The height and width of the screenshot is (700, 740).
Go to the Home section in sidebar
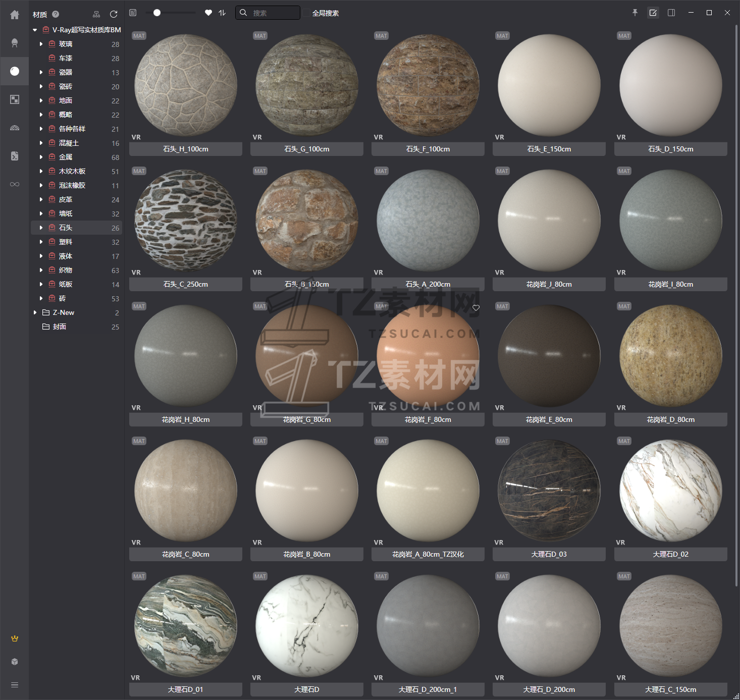(x=15, y=15)
